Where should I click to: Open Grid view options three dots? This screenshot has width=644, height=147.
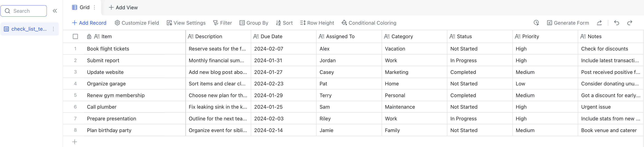pos(94,7)
